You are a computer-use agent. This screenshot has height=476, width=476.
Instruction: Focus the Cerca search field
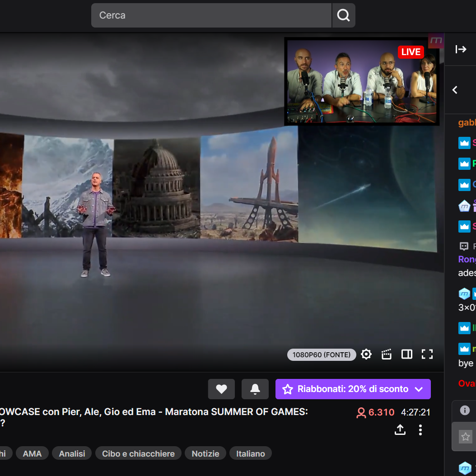click(211, 15)
